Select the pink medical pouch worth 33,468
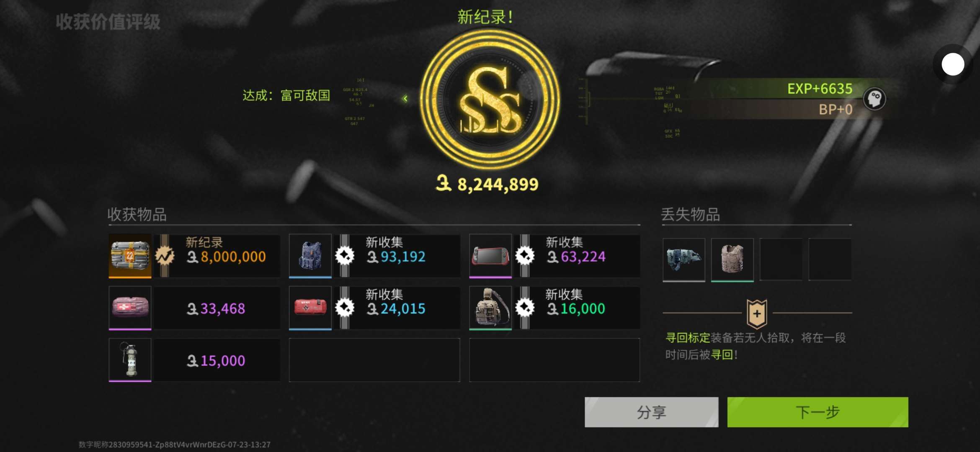 coord(130,308)
